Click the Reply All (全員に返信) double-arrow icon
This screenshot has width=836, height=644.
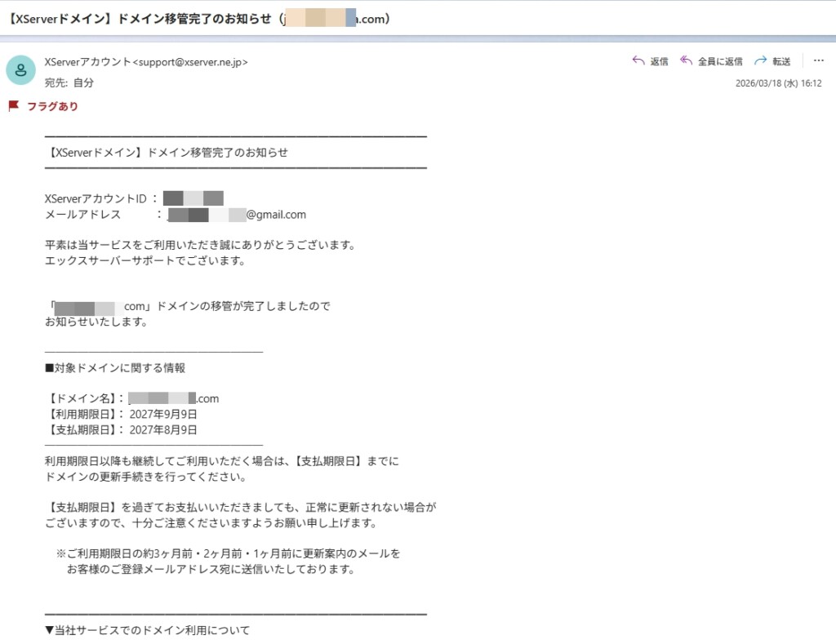[687, 60]
